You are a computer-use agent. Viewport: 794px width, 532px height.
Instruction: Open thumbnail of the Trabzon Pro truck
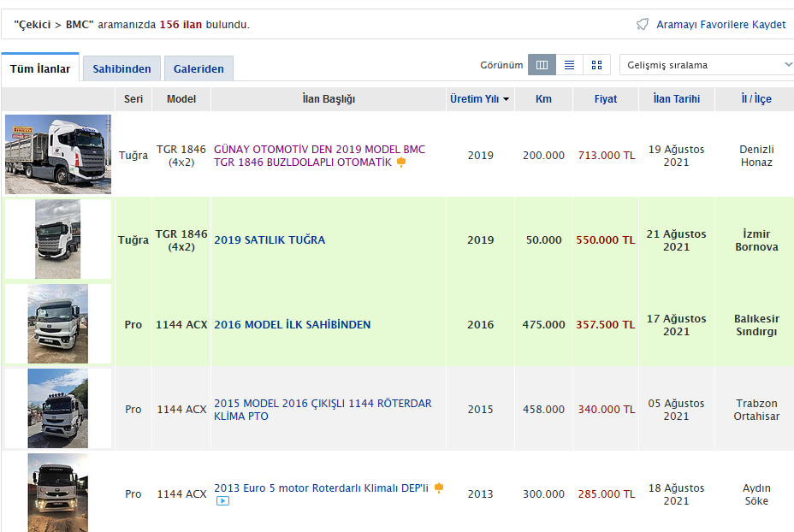(x=57, y=409)
